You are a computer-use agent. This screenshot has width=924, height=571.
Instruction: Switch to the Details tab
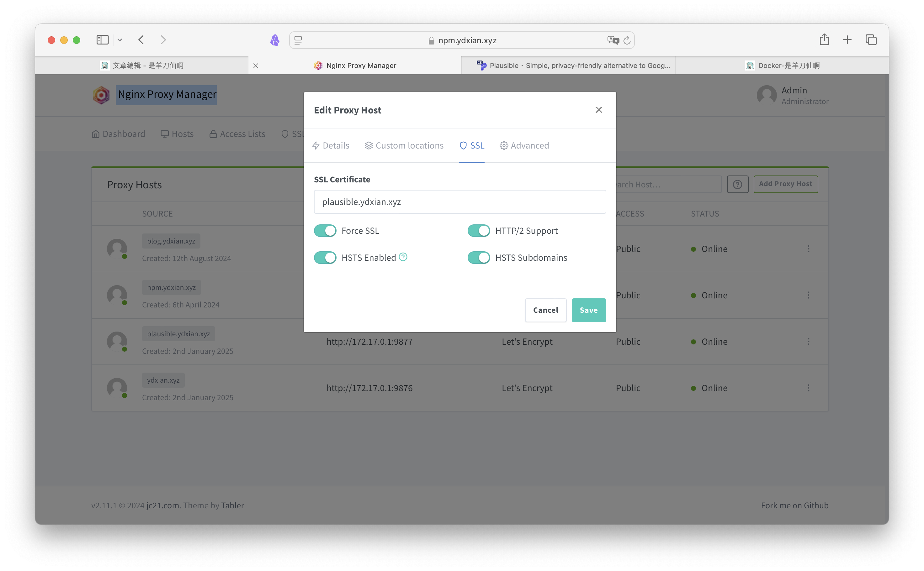tap(331, 145)
